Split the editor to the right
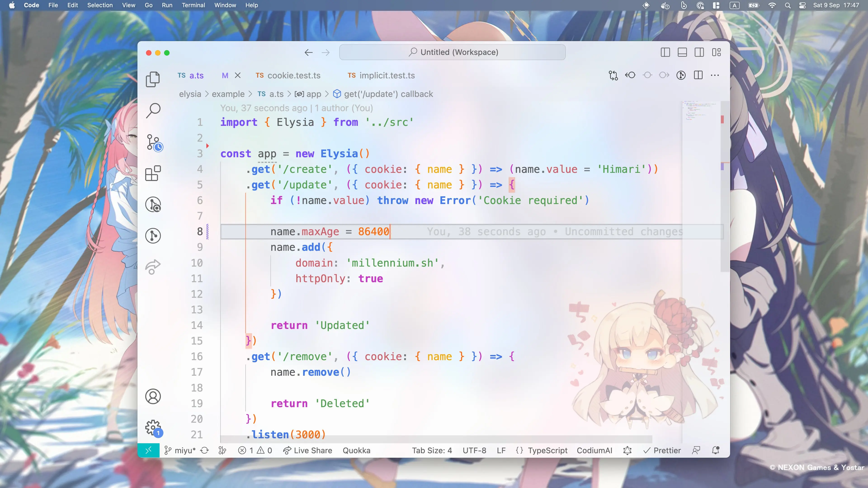The width and height of the screenshot is (868, 488). 698,75
